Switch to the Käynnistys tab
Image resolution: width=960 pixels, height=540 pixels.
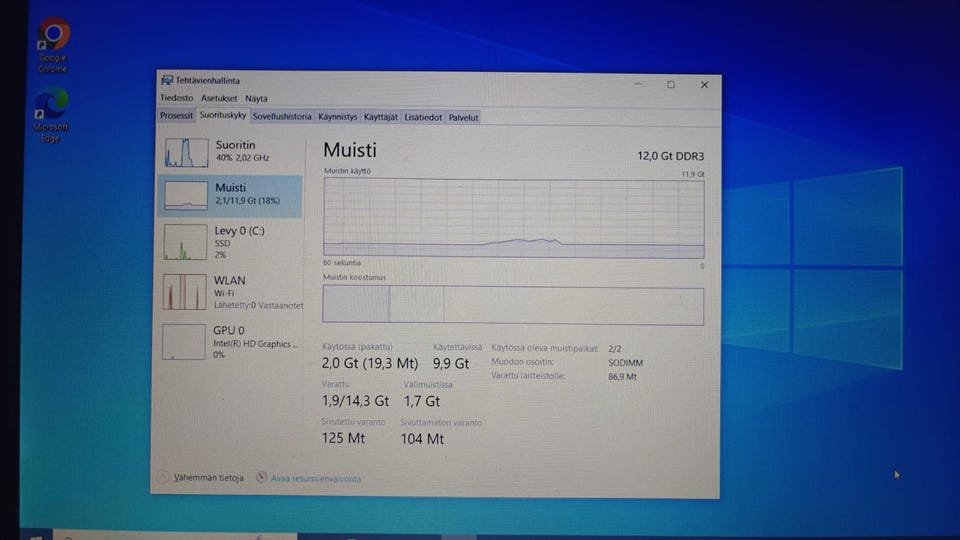tap(337, 117)
